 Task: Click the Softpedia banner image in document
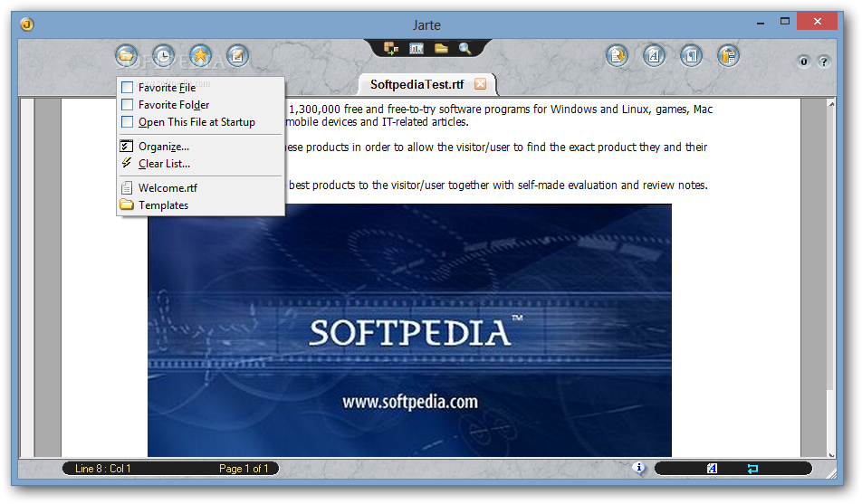coord(409,329)
